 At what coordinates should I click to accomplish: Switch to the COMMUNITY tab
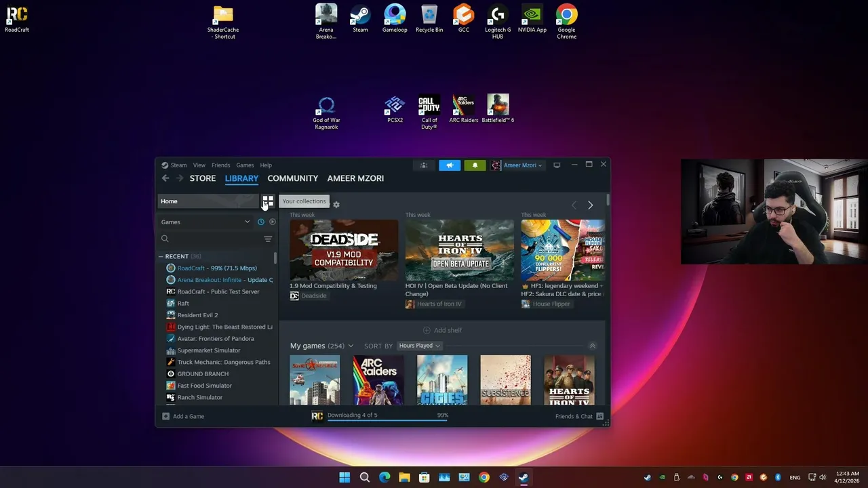tap(292, 178)
